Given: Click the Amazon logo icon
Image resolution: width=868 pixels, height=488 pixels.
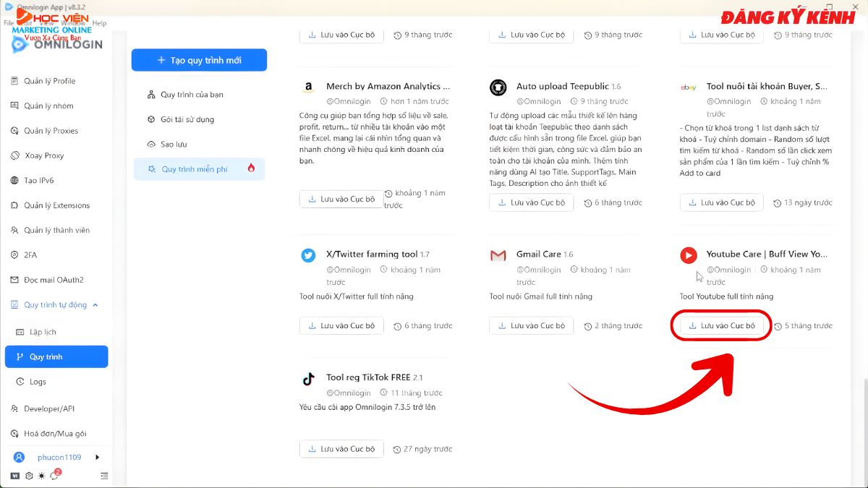Looking at the screenshot, I should point(308,87).
